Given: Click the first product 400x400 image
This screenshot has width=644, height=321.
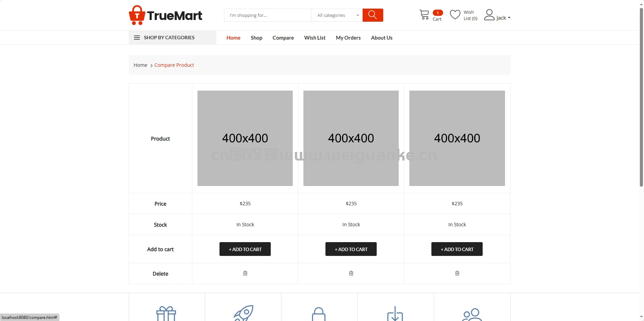Looking at the screenshot, I should (x=245, y=138).
